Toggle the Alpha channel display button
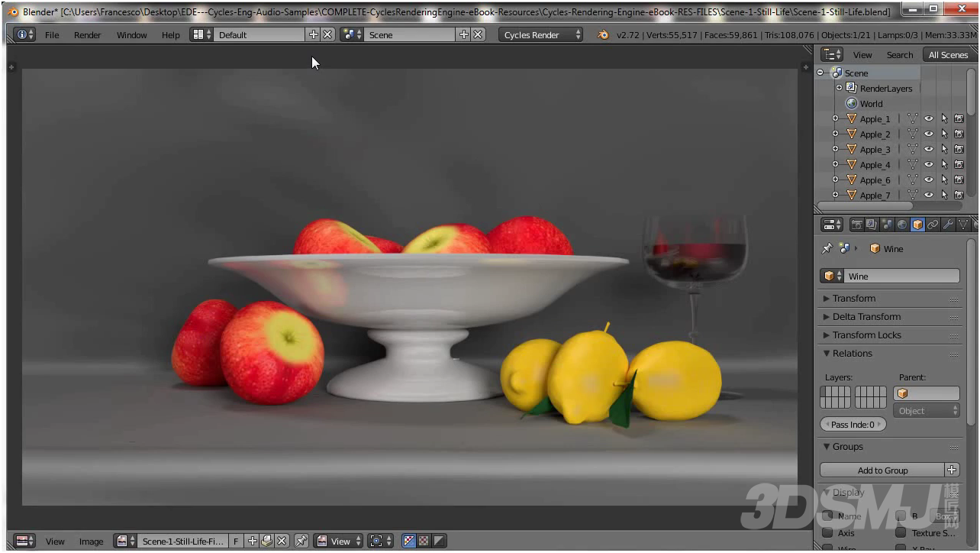The width and height of the screenshot is (980, 553). pyautogui.click(x=439, y=541)
